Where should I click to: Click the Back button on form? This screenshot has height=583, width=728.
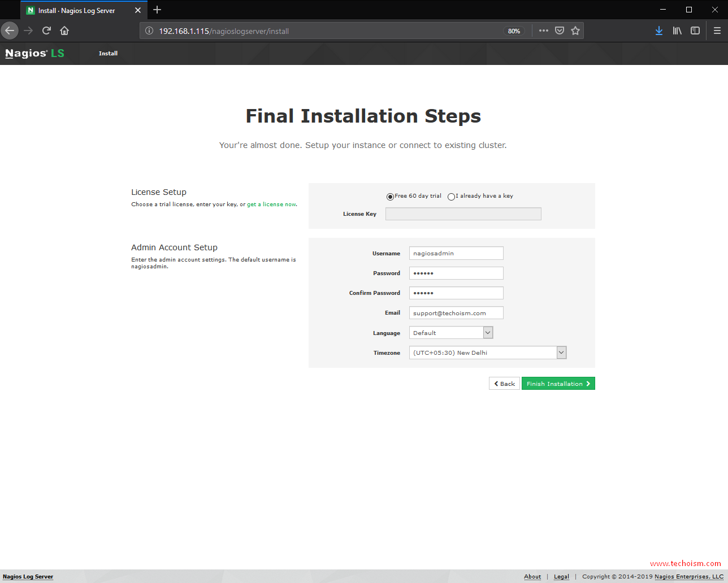[504, 384]
